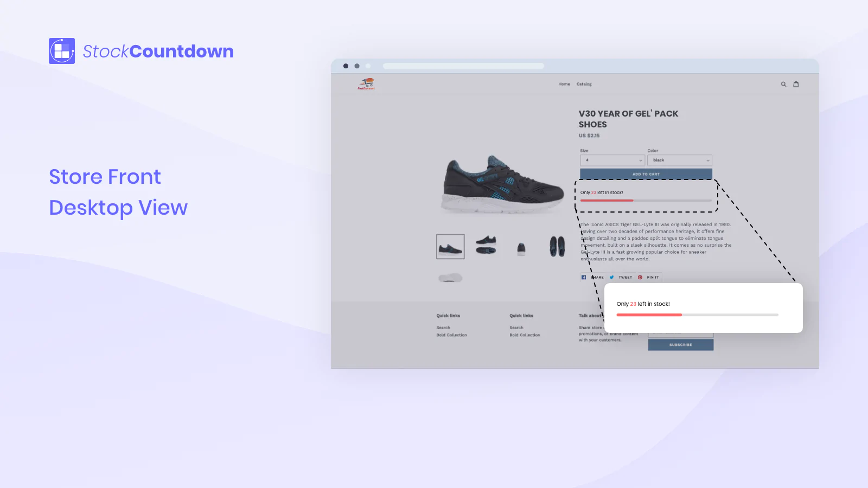Open the search magnifier icon

(x=783, y=84)
